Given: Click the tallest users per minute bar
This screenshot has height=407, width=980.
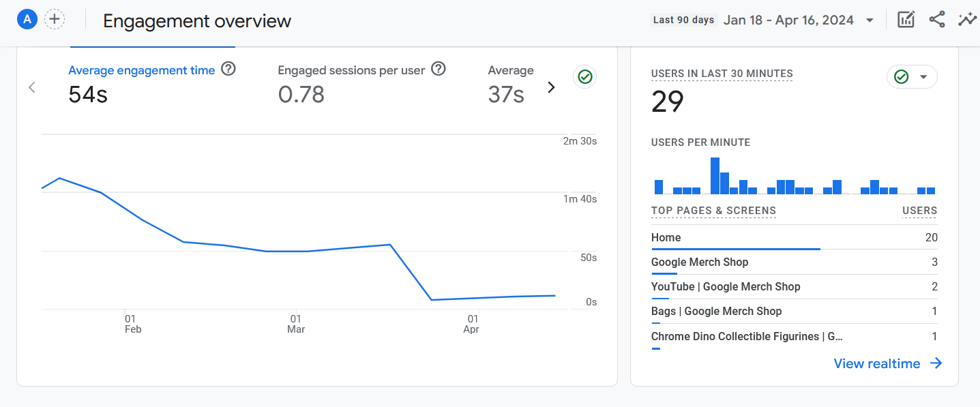Looking at the screenshot, I should coord(715,176).
